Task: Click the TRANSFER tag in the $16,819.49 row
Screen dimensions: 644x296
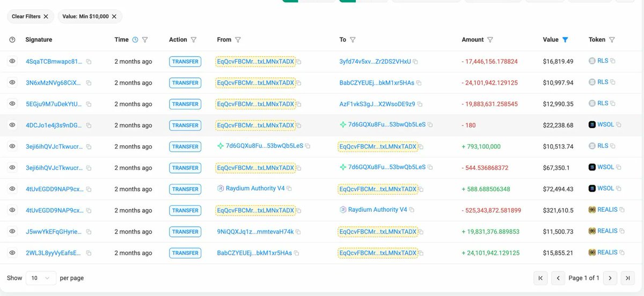Action: pos(185,62)
